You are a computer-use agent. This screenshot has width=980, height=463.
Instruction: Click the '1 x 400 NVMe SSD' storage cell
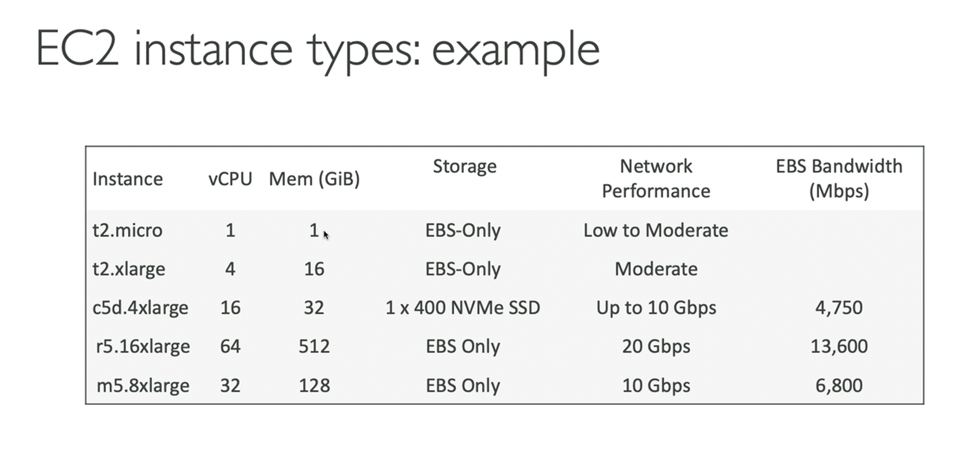point(463,308)
